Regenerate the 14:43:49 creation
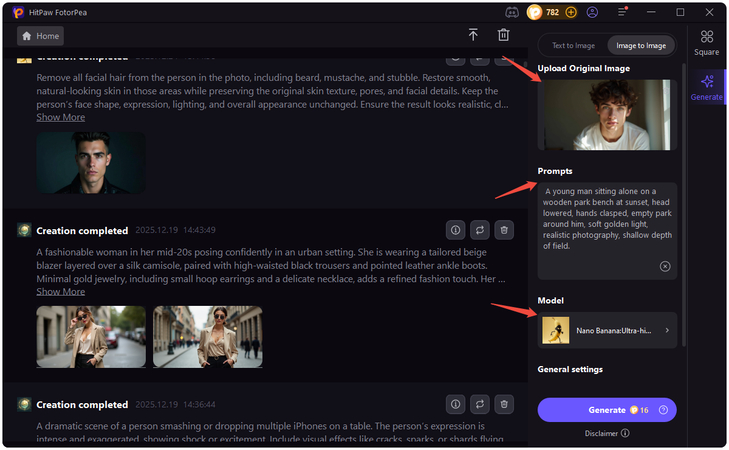 [x=480, y=230]
